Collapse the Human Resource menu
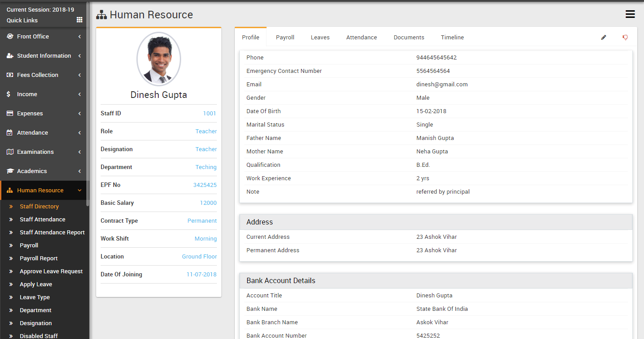The width and height of the screenshot is (644, 339). point(80,191)
